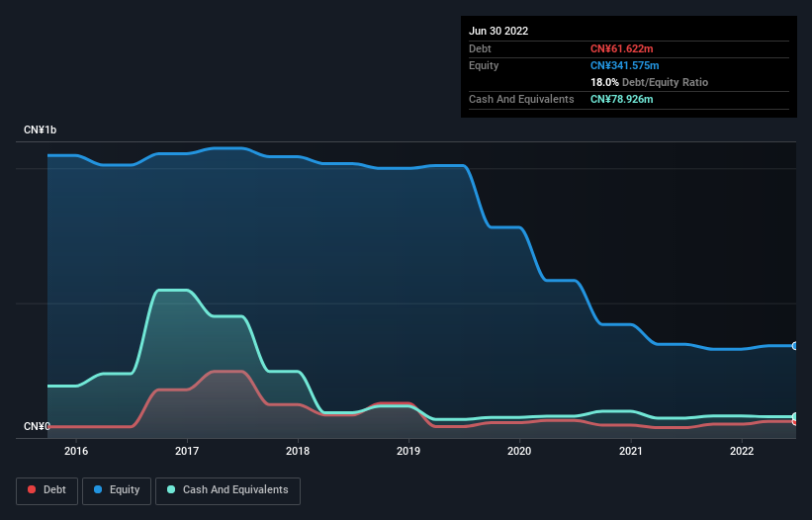Image resolution: width=812 pixels, height=520 pixels.
Task: Click the teal Cash legend dot
Action: pos(171,489)
